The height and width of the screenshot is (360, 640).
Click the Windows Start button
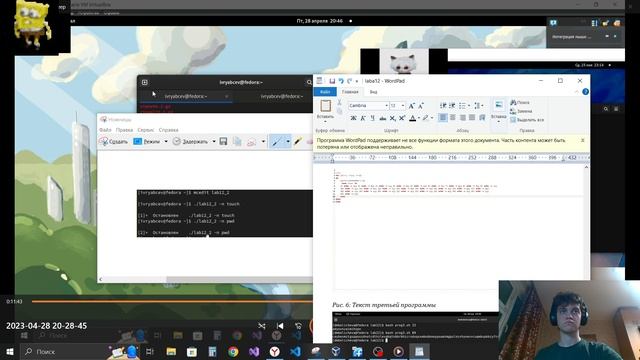point(10,351)
